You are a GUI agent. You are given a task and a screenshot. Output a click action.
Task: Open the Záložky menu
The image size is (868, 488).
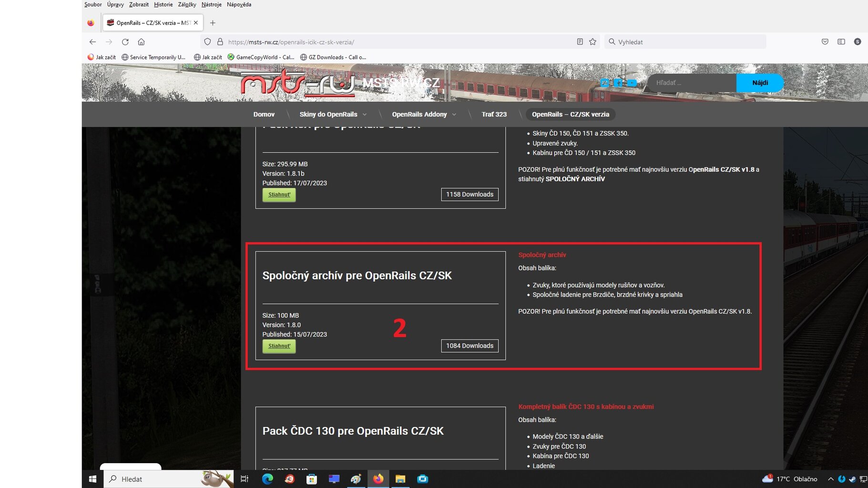[187, 4]
